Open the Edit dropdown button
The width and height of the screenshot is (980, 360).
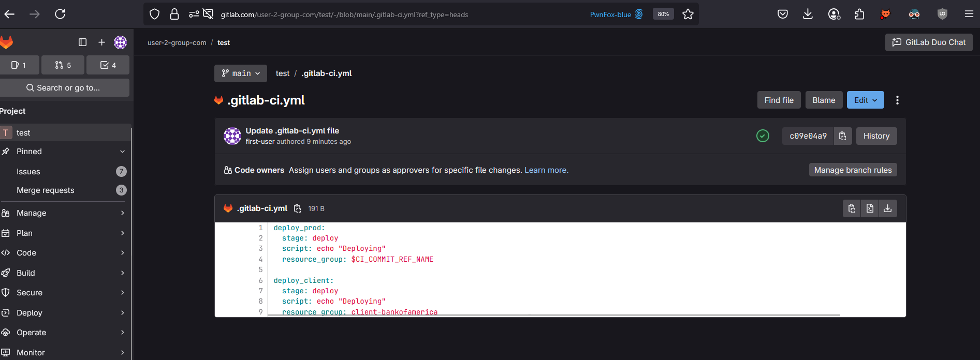[x=865, y=100]
